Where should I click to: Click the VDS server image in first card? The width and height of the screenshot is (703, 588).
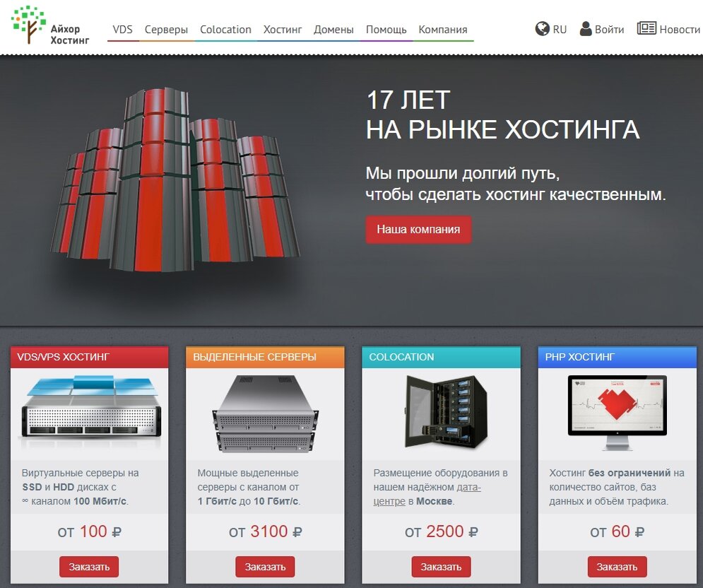(90, 411)
